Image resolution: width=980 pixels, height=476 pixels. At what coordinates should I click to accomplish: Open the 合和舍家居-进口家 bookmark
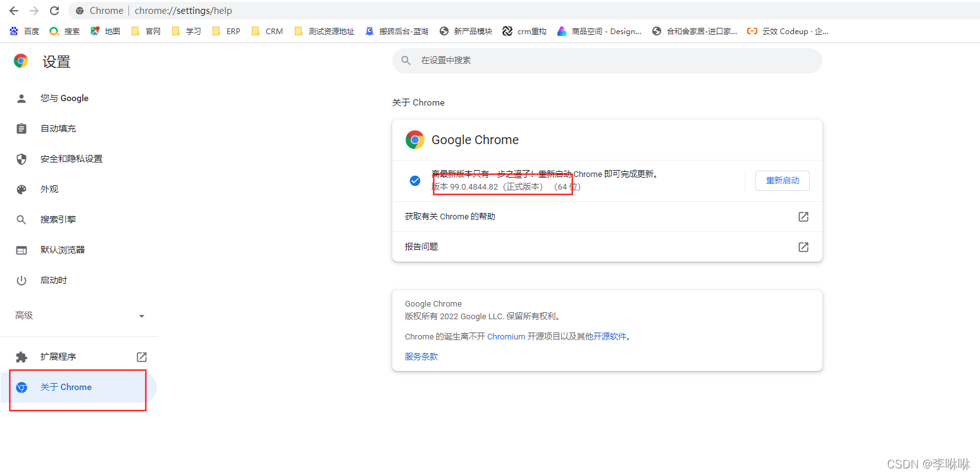tap(695, 31)
